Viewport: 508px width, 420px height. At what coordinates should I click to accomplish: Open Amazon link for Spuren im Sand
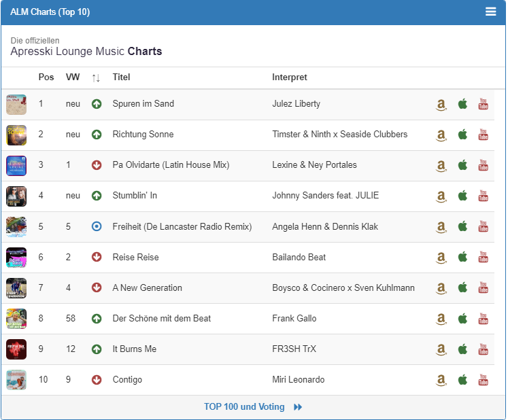point(441,104)
